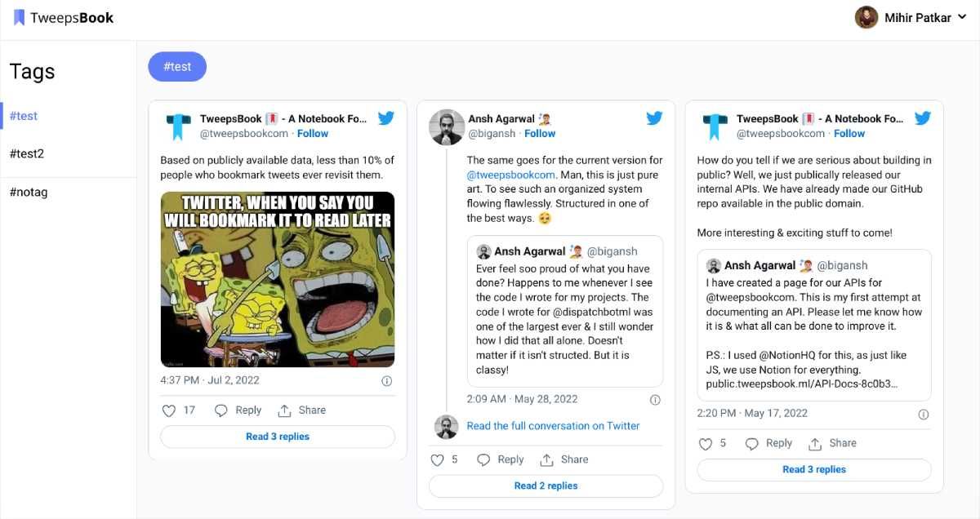The width and height of the screenshot is (980, 519).
Task: Open Read 3 replies on the meme tweet
Action: [x=278, y=437]
